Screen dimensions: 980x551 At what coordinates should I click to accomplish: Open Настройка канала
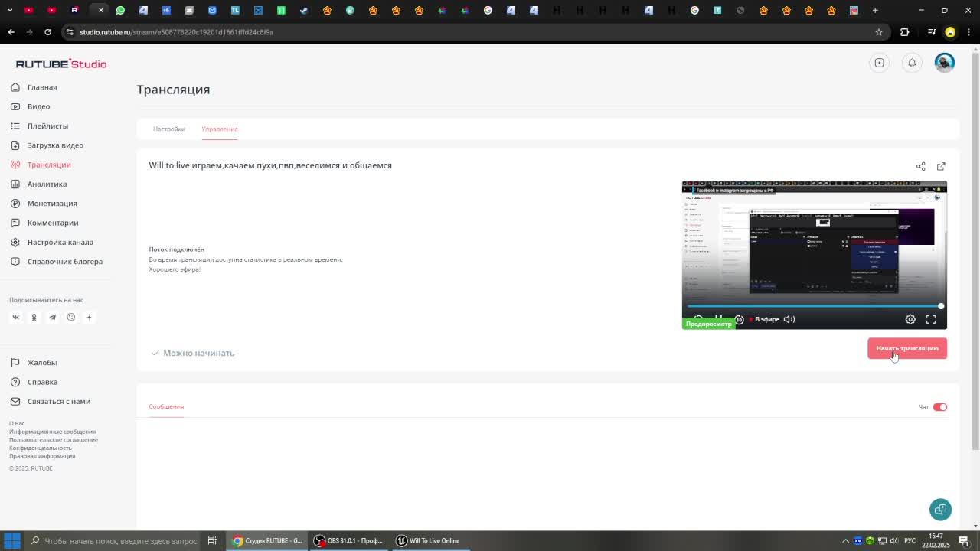pyautogui.click(x=52, y=242)
